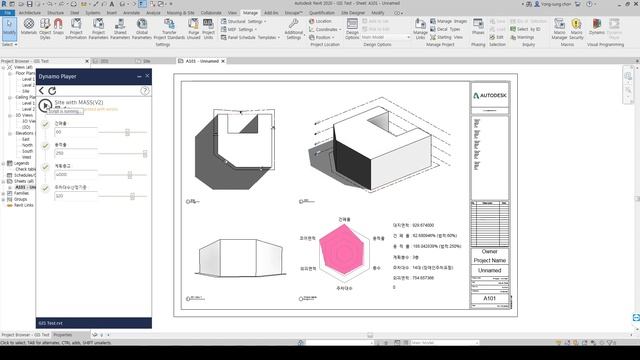Open Project Units
Screen dimensions: 640x360
[x=208, y=29]
